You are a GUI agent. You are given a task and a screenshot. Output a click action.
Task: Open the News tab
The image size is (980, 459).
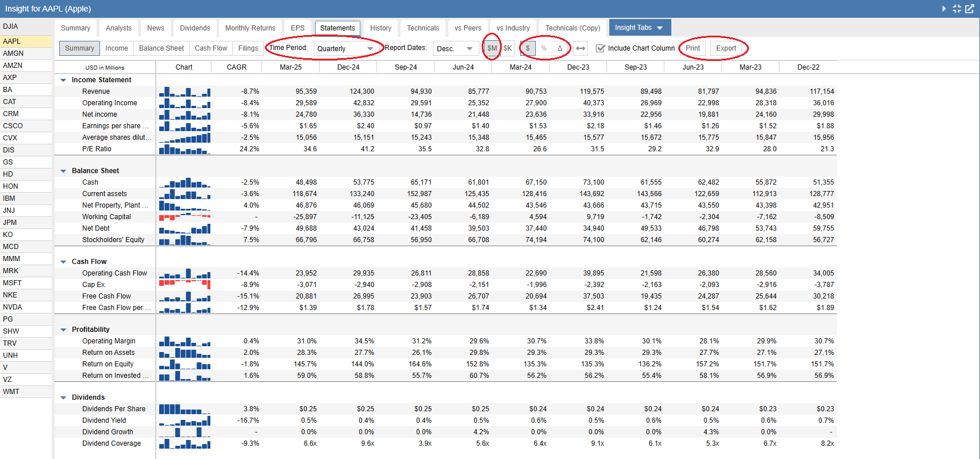tap(156, 28)
